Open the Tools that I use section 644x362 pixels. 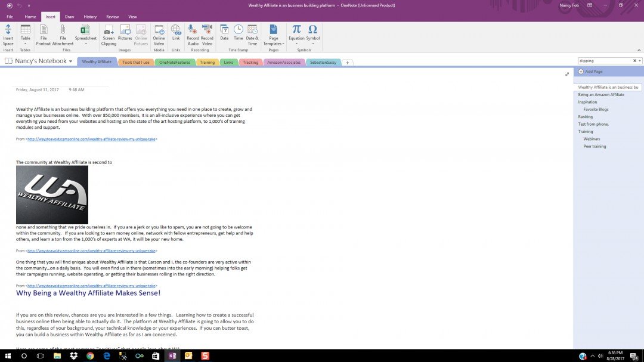(135, 63)
